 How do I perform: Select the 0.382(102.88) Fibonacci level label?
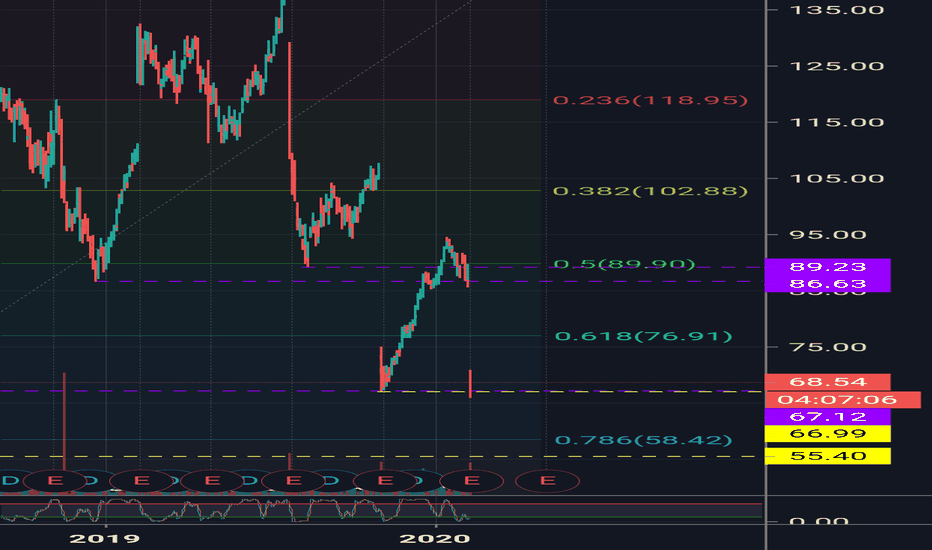[650, 191]
